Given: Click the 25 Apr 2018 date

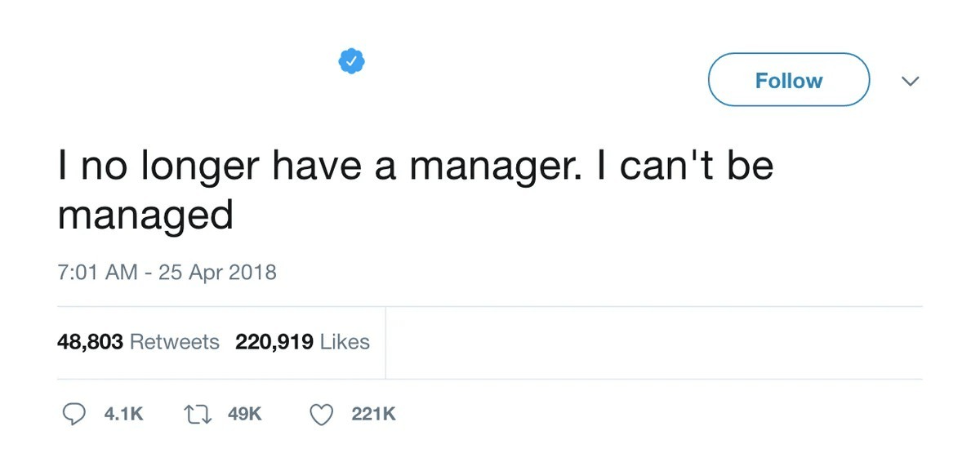Looking at the screenshot, I should (217, 272).
